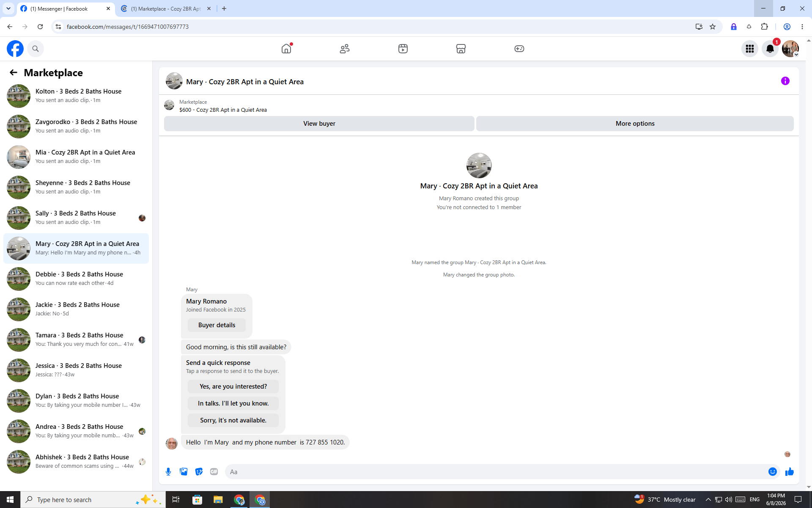Screen dimensions: 812x508
Task: Reload the current page
Action: pos(40,27)
